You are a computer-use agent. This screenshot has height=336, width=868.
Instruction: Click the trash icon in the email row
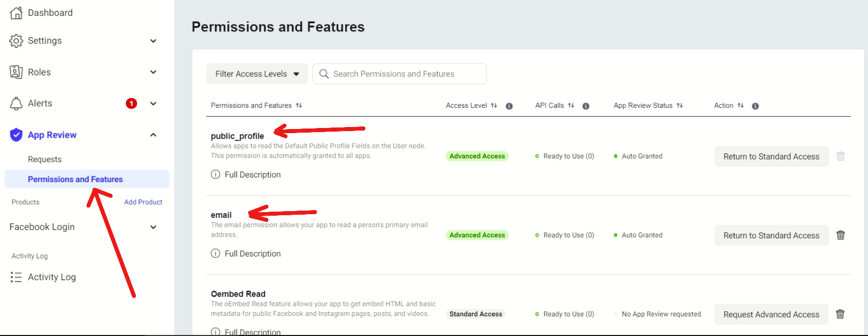coord(840,235)
